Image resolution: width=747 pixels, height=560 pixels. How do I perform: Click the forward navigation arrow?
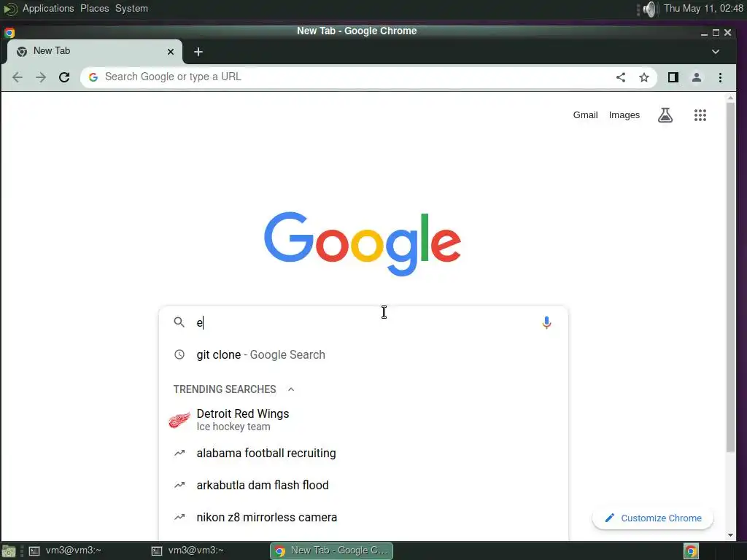[x=41, y=77]
